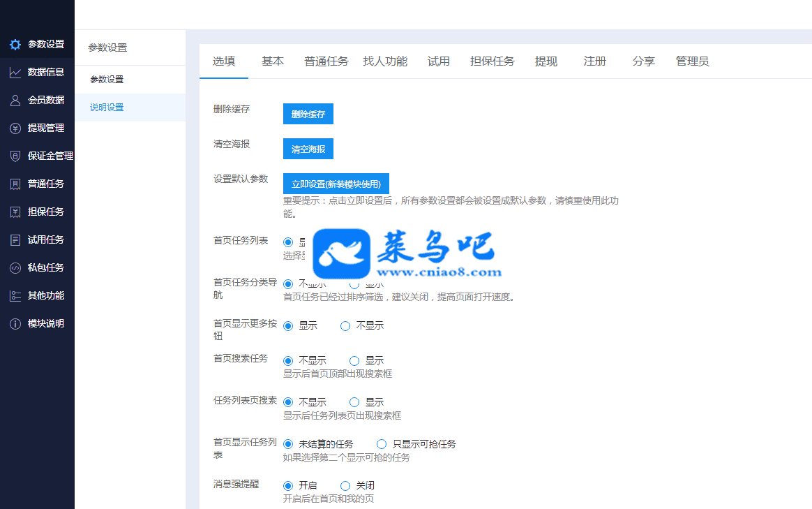The width and height of the screenshot is (812, 509).
Task: Select 不显示 for 首页显示更多按钮
Action: (x=345, y=325)
